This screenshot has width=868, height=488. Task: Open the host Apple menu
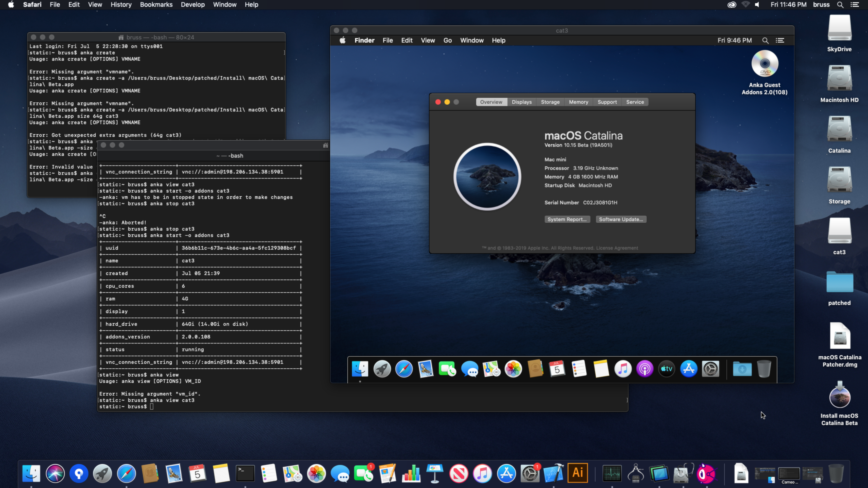coord(11,5)
